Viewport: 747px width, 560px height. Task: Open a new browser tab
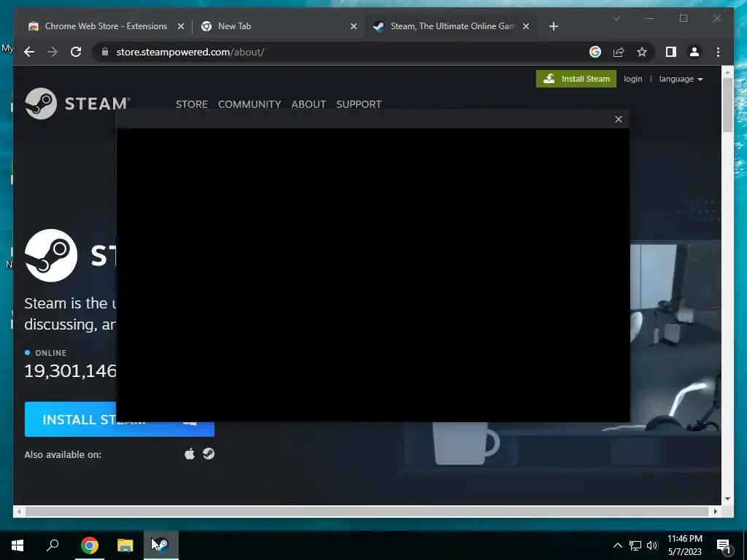pos(553,26)
